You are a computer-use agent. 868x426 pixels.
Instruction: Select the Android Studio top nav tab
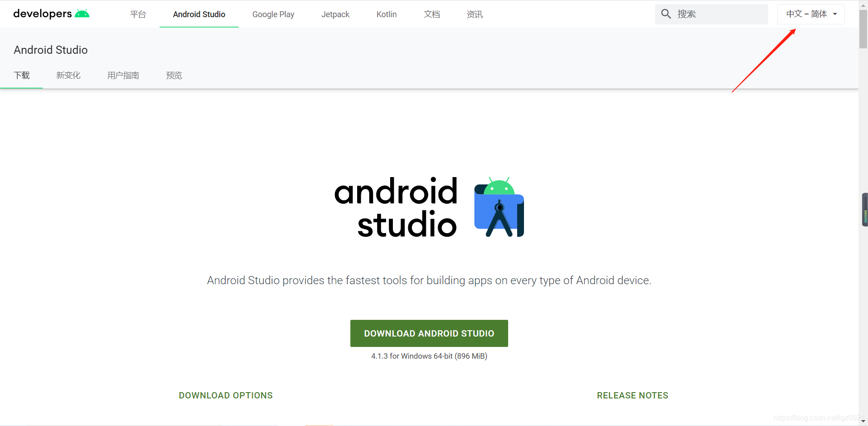point(199,14)
